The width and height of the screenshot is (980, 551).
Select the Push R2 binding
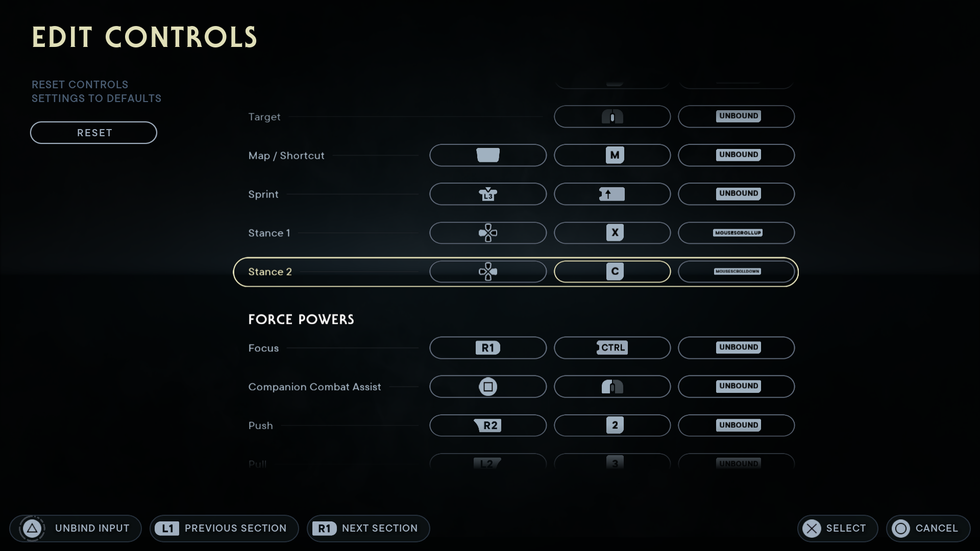click(x=488, y=425)
